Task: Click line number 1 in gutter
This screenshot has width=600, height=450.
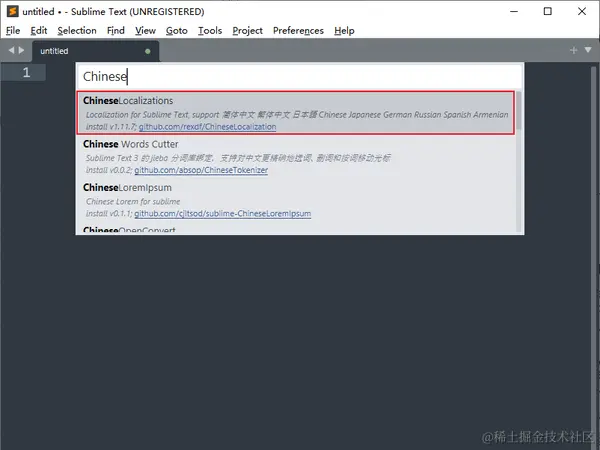Action: tap(26, 72)
